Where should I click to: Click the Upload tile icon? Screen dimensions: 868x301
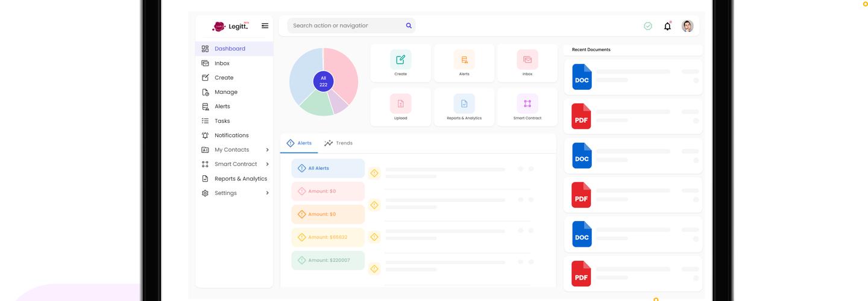pos(401,104)
